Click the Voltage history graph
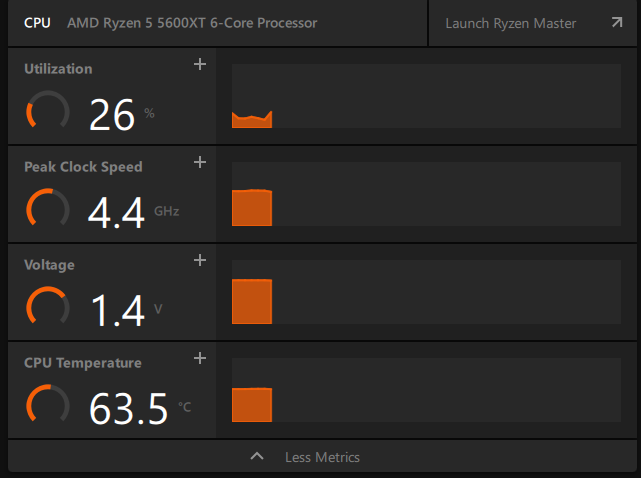The width and height of the screenshot is (641, 478). point(428,293)
